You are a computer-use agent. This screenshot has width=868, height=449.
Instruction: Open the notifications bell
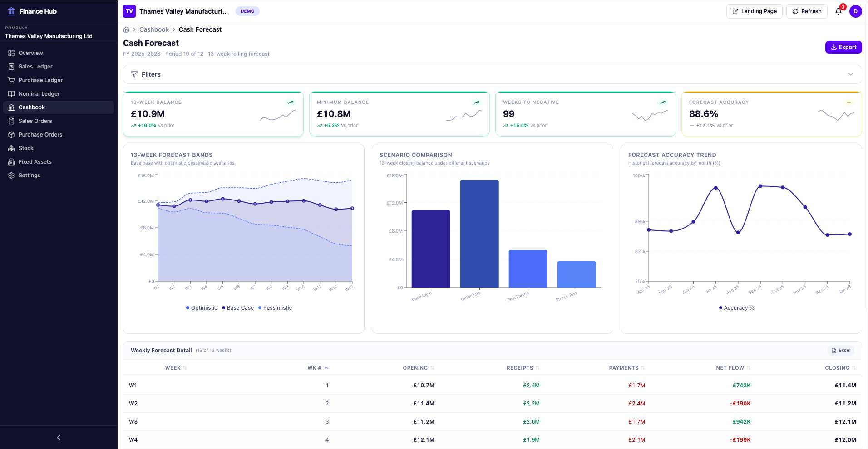click(x=838, y=11)
